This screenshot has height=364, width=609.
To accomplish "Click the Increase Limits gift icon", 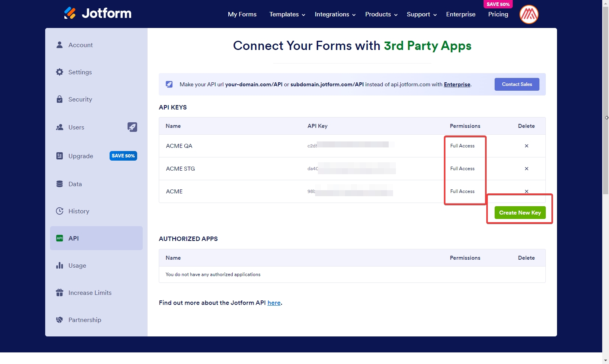I will 60,292.
